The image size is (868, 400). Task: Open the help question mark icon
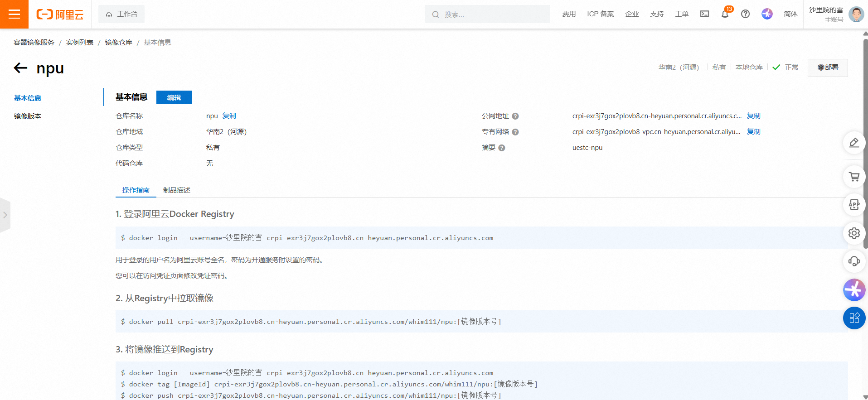(745, 14)
